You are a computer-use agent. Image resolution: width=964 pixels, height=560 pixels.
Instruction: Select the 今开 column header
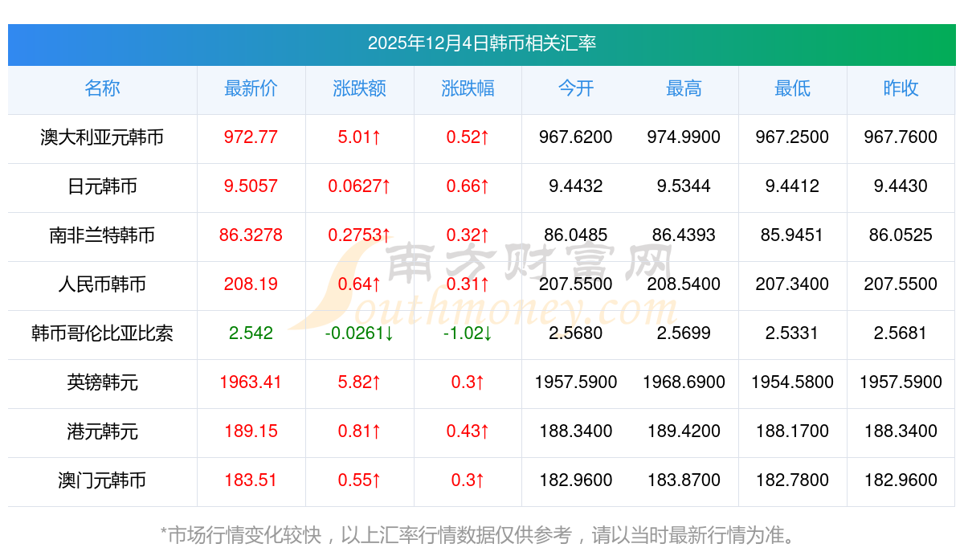576,88
